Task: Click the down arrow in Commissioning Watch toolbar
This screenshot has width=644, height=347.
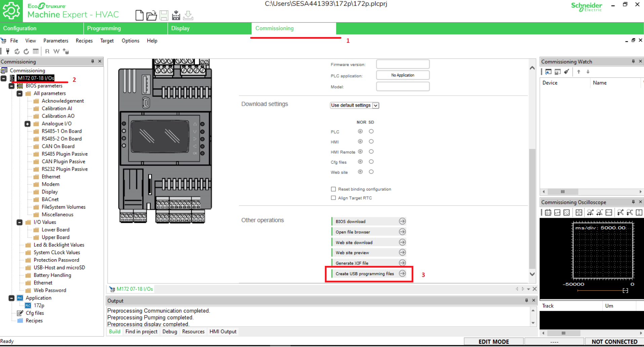Action: (x=588, y=72)
